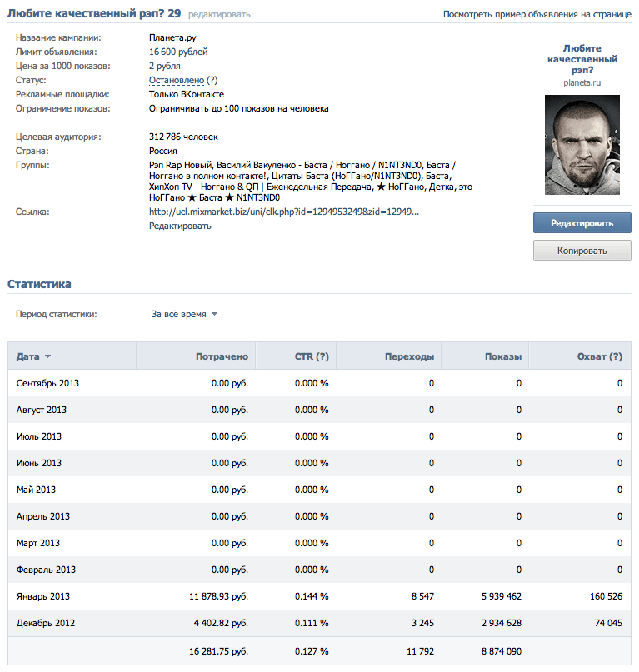
Task: Select the Июнь 2013 row date
Action: coord(39,463)
